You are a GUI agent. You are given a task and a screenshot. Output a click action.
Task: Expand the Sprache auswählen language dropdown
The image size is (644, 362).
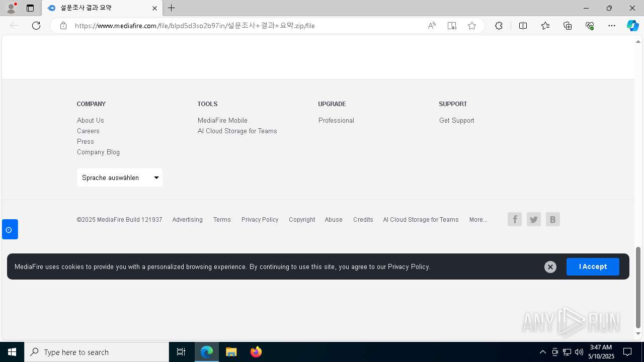pos(120,177)
